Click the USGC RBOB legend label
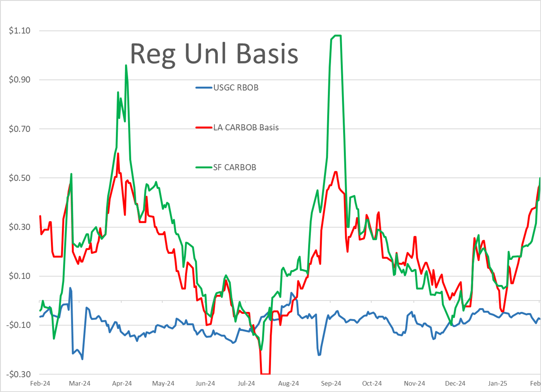541x392 pixels. [x=236, y=88]
